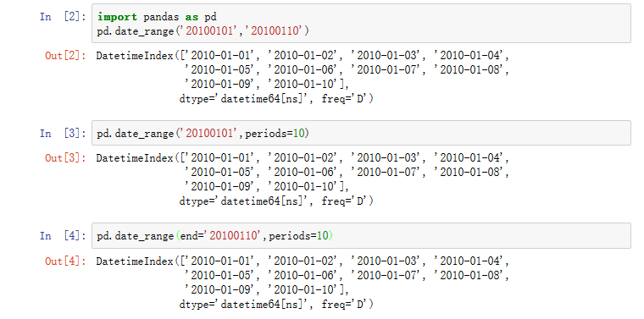The height and width of the screenshot is (319, 644).
Task: Click 'DatetimeIndex' text in Out[4]
Action: (x=135, y=261)
